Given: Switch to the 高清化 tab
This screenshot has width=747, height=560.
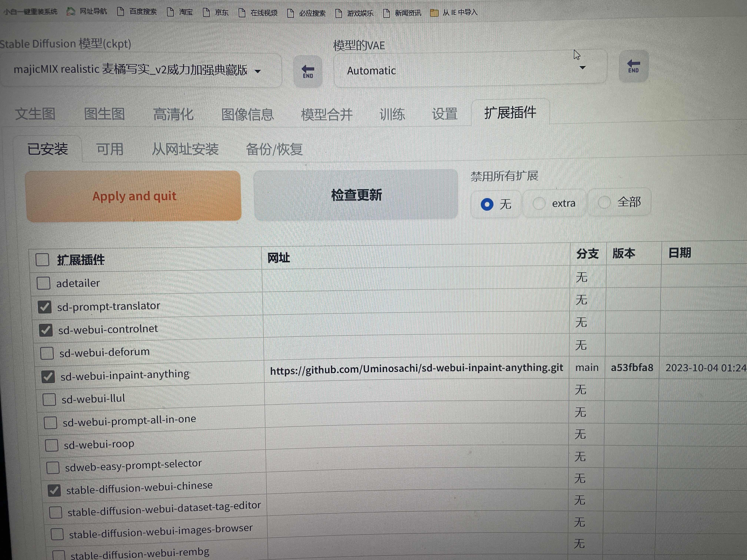Looking at the screenshot, I should pyautogui.click(x=173, y=114).
